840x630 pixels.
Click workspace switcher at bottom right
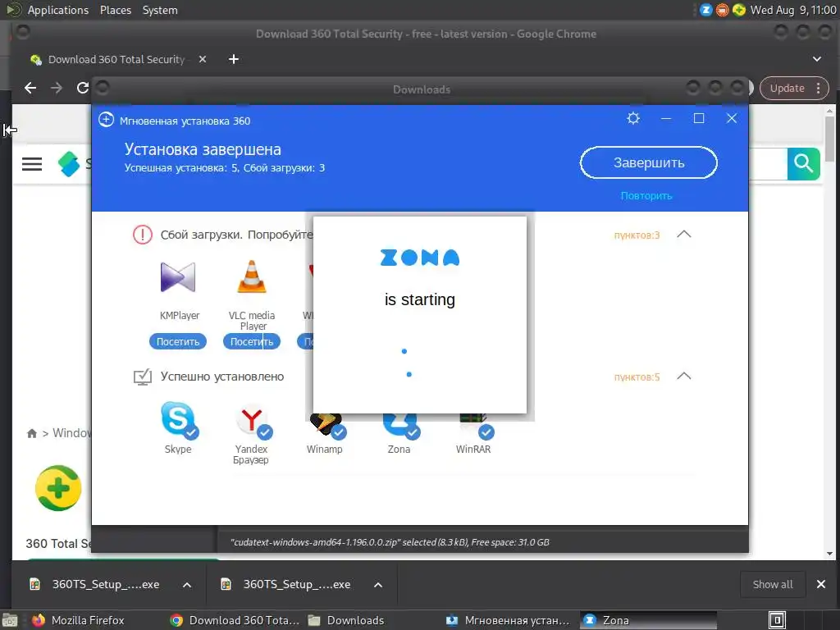pyautogui.click(x=777, y=620)
